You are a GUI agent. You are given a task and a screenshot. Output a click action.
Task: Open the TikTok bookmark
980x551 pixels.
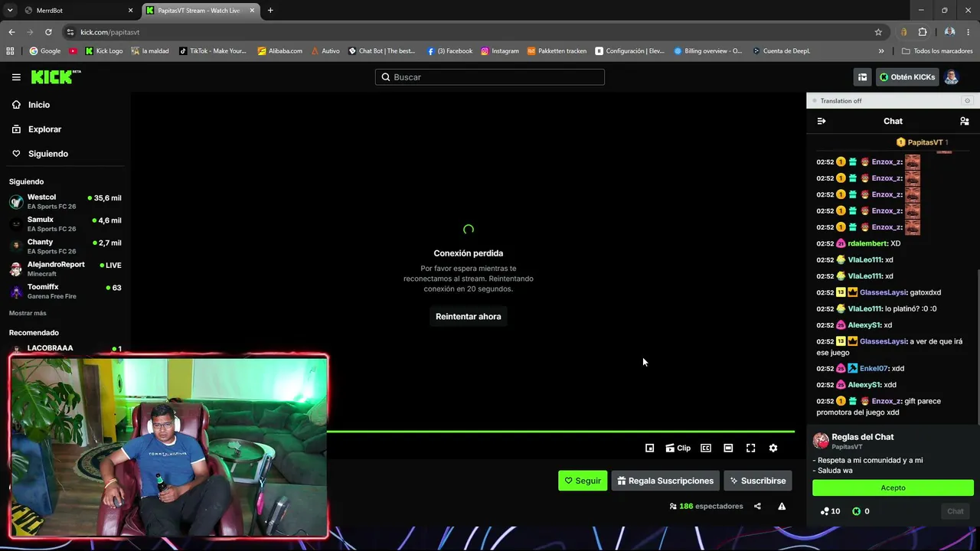point(213,51)
